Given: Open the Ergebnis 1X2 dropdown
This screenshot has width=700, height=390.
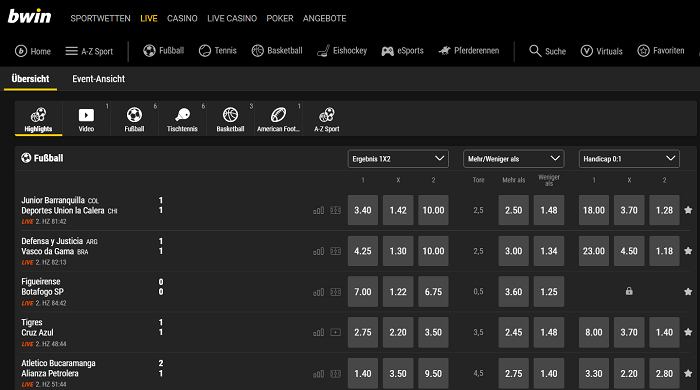Looking at the screenshot, I should tap(398, 159).
